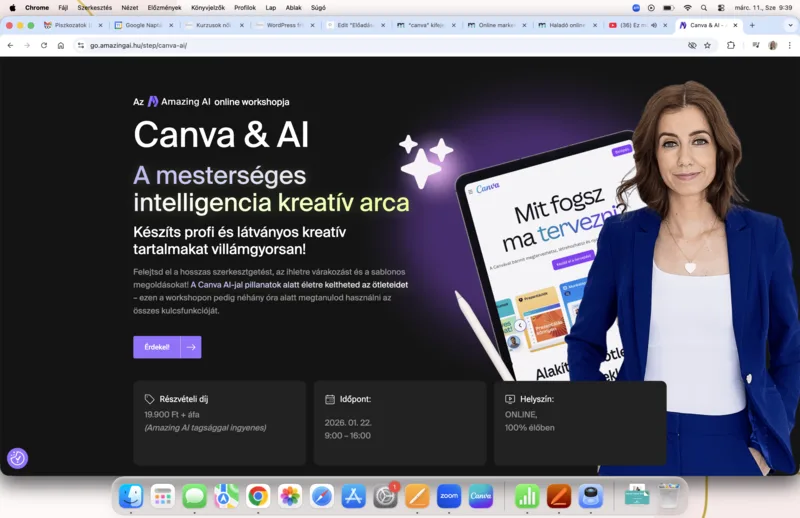Click the battery status icon
800x518 pixels.
tap(668, 8)
